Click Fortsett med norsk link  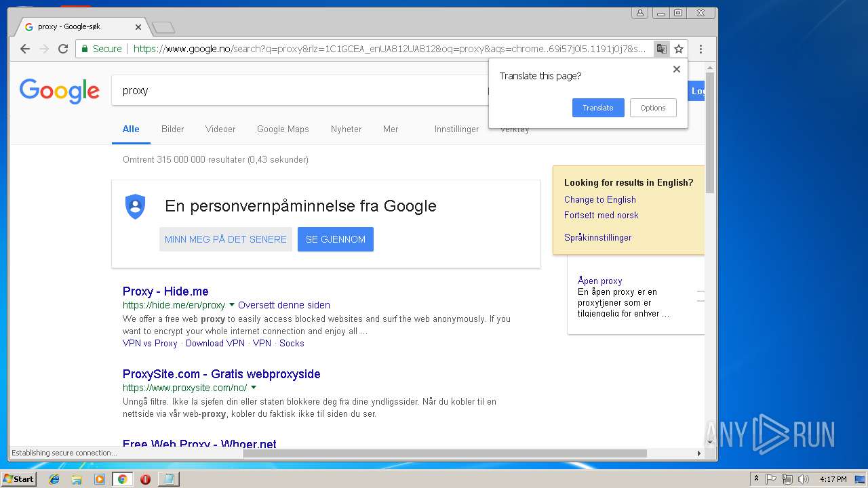pos(601,215)
